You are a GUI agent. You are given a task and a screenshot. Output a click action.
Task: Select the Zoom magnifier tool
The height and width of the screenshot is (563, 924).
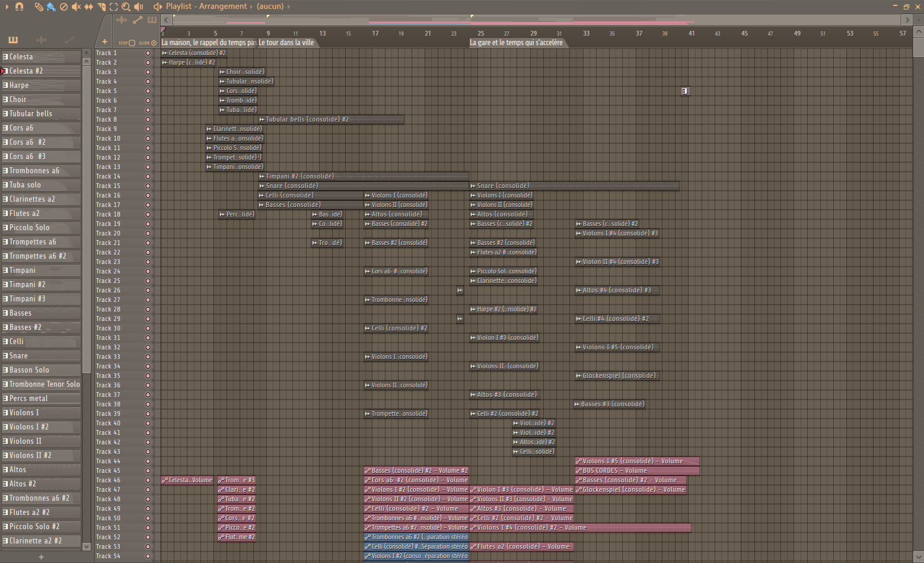point(126,7)
